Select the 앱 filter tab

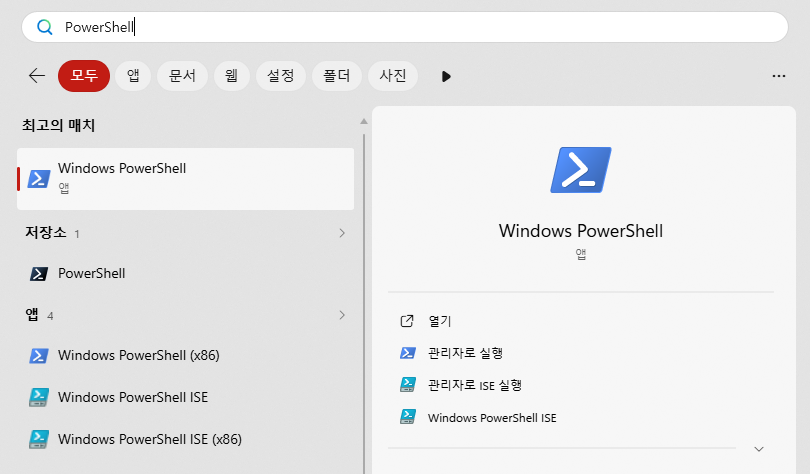133,76
